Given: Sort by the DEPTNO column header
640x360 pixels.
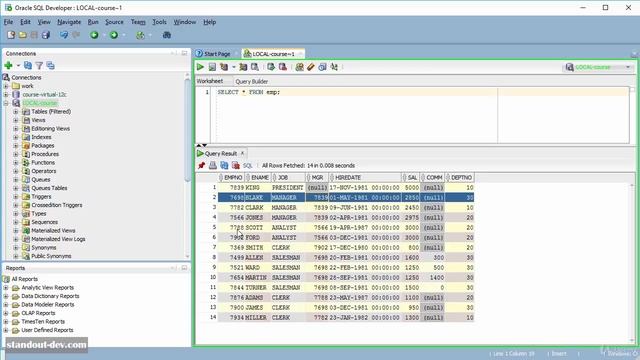Looking at the screenshot, I should point(460,178).
